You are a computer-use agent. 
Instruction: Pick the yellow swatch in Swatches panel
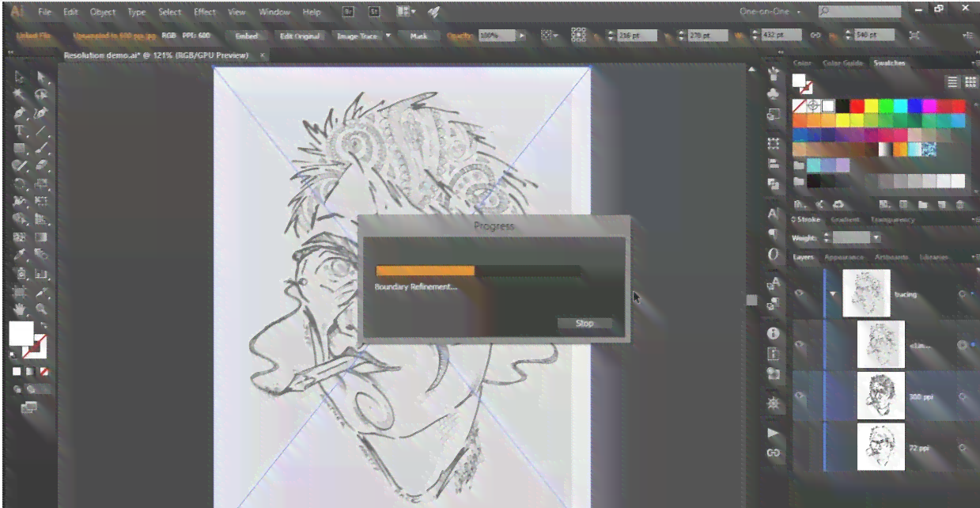[x=870, y=106]
